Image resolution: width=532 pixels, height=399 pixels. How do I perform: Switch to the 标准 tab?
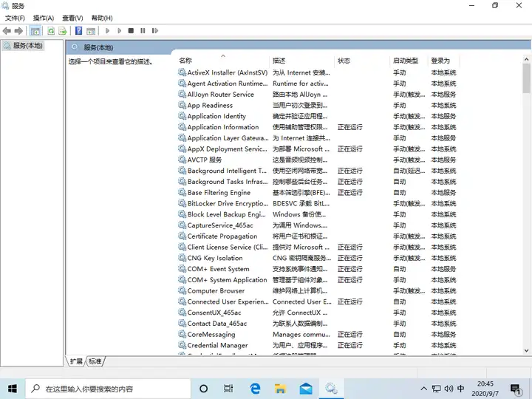click(95, 361)
